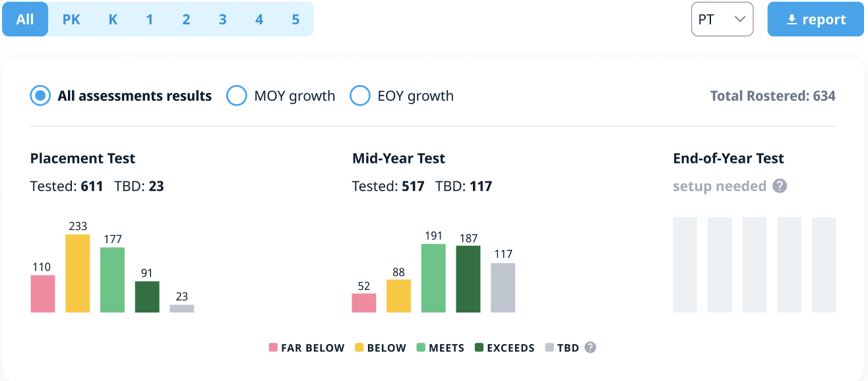Image resolution: width=868 pixels, height=381 pixels.
Task: Select EOY growth radio option
Action: pos(359,96)
